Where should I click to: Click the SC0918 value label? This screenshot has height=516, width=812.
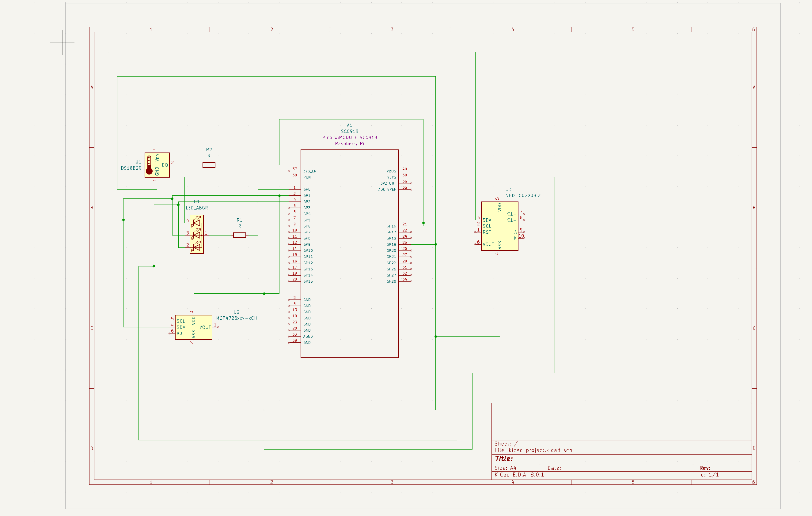(x=349, y=131)
